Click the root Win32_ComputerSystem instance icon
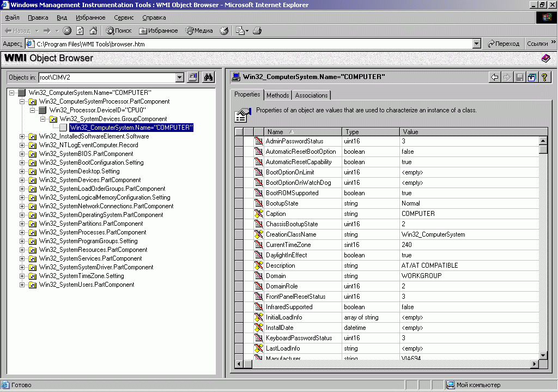Screen dimensions: 558x392 [x=22, y=93]
